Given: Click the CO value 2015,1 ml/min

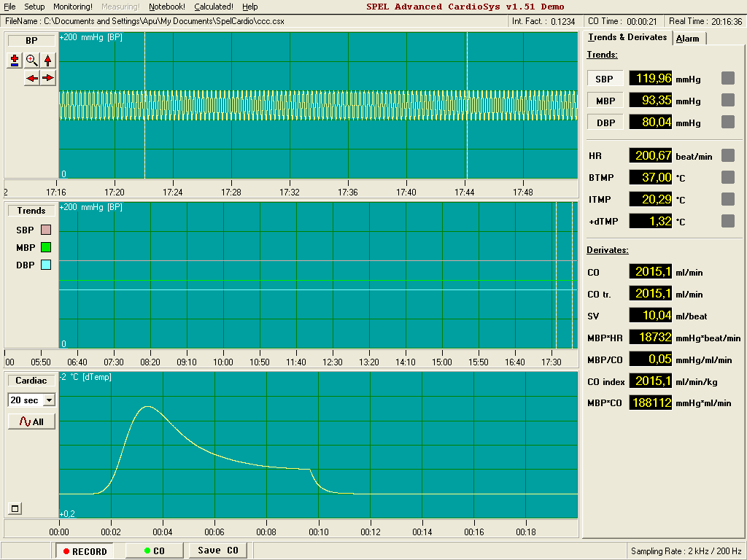Looking at the screenshot, I should point(650,271).
